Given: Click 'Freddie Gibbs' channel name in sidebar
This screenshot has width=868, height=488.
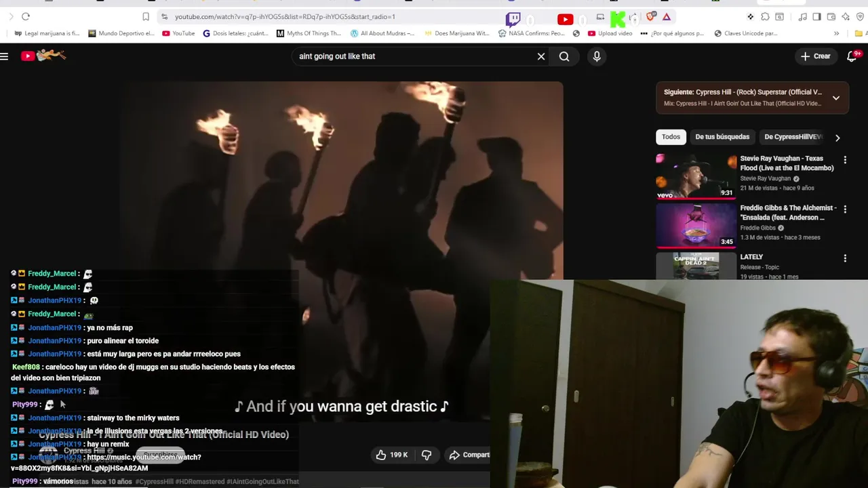Looking at the screenshot, I should (757, 228).
